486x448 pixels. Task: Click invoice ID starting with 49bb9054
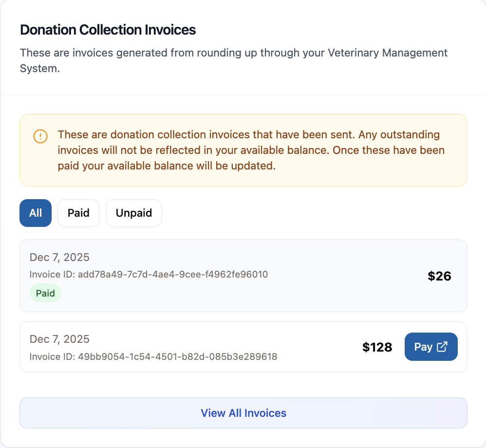pyautogui.click(x=153, y=356)
